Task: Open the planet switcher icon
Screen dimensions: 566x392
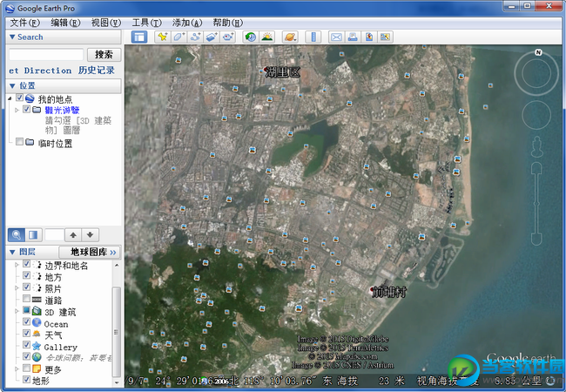Action: (x=291, y=37)
